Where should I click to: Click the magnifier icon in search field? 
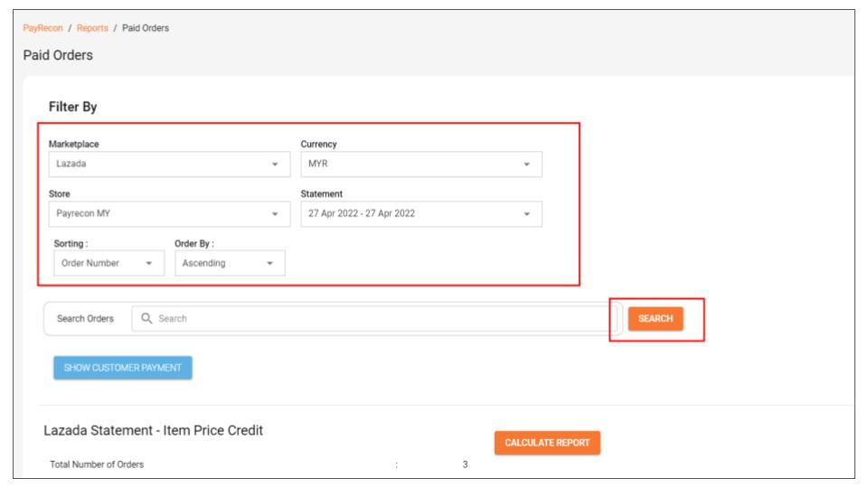point(146,318)
